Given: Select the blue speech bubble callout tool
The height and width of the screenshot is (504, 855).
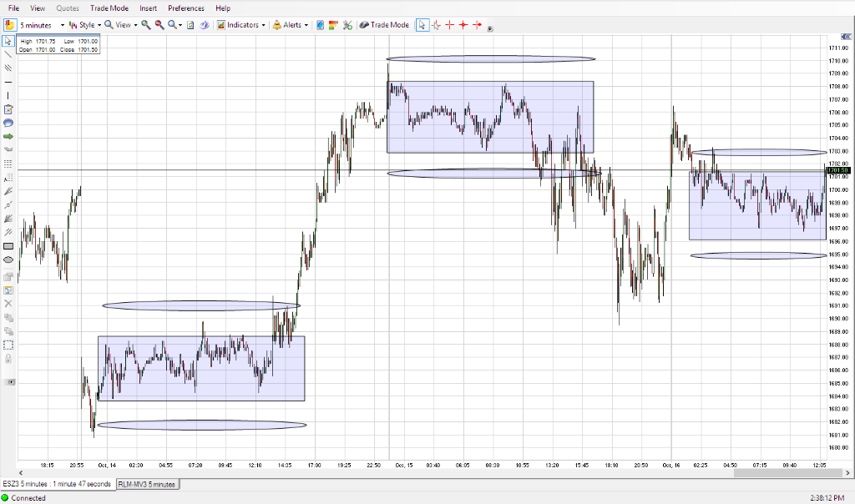Looking at the screenshot, I should point(8,123).
